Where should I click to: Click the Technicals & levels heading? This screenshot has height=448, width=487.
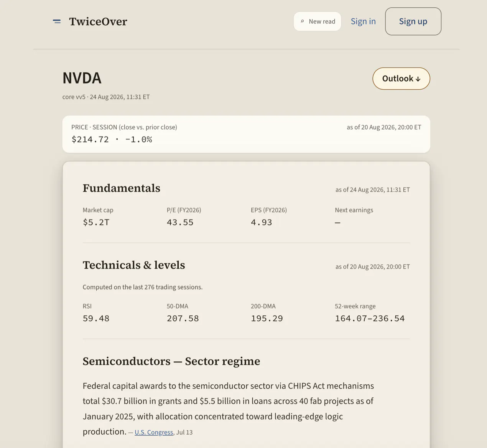click(134, 265)
